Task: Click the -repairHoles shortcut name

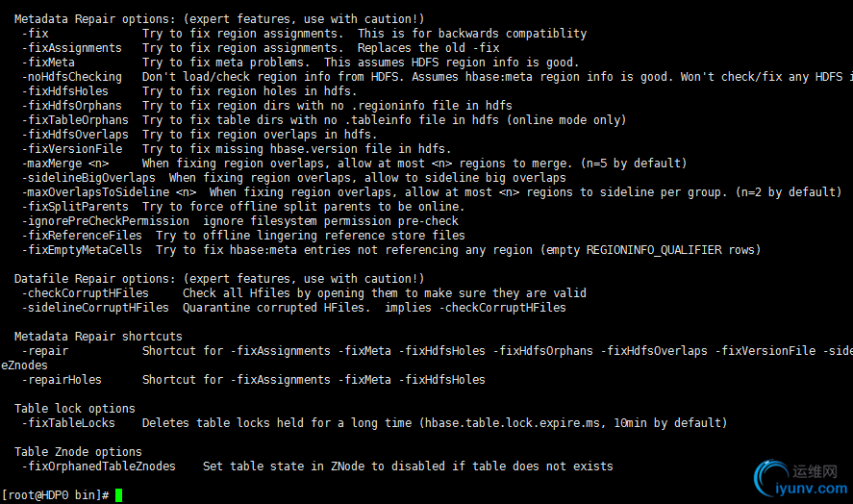Action: point(62,380)
